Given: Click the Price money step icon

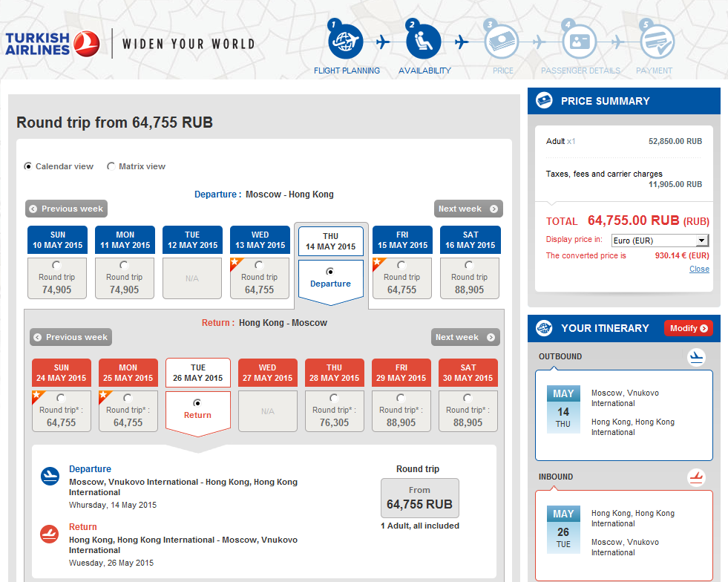Looking at the screenshot, I should pos(502,42).
